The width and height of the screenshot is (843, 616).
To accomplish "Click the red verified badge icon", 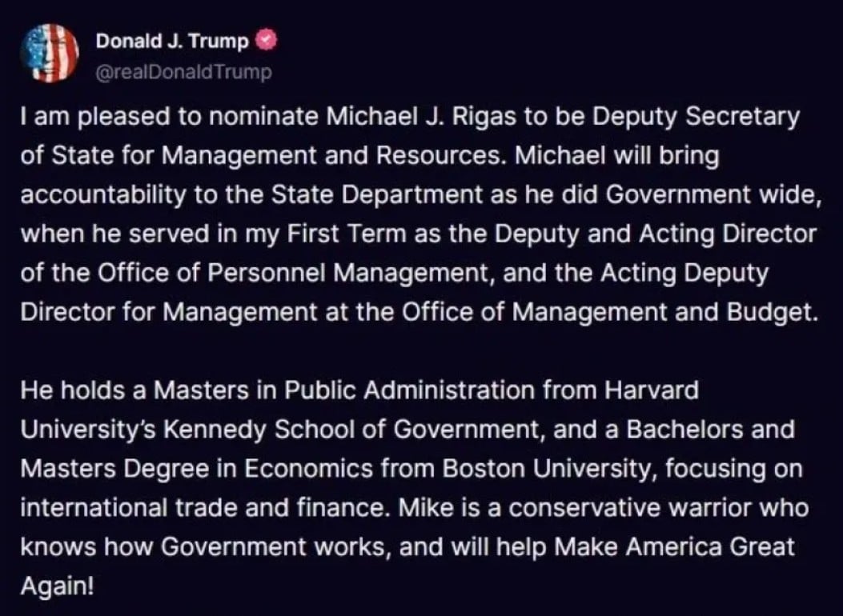I will point(267,41).
